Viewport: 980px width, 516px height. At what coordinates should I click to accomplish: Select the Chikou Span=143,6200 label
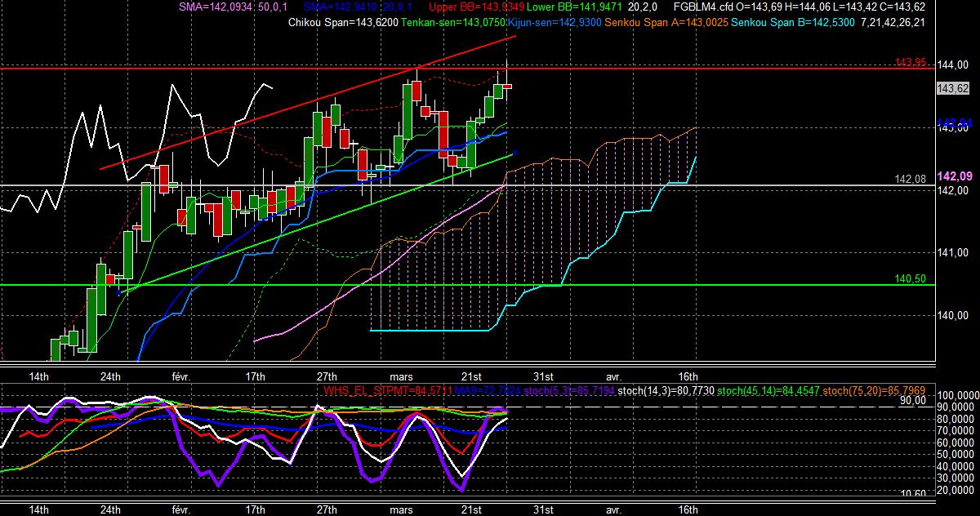[343, 22]
